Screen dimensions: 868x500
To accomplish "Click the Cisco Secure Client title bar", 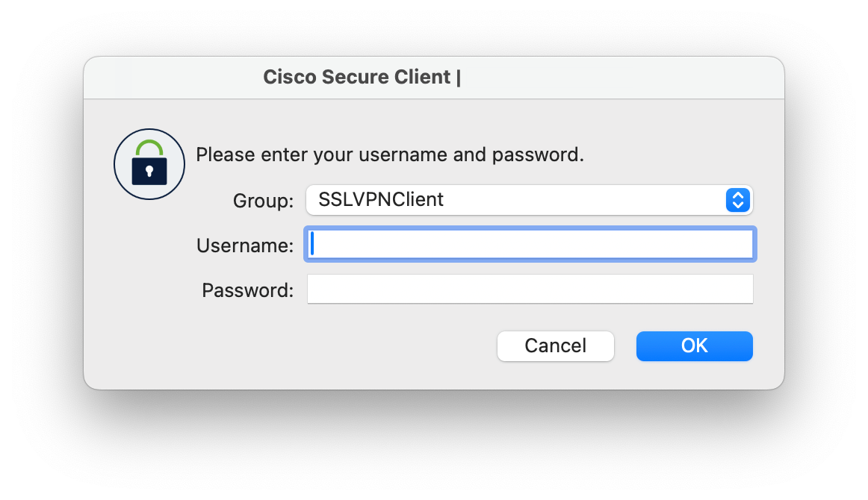I will (434, 78).
